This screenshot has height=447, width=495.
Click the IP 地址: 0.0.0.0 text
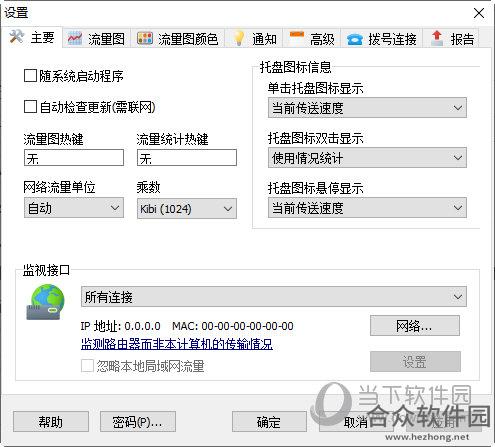[x=120, y=326]
